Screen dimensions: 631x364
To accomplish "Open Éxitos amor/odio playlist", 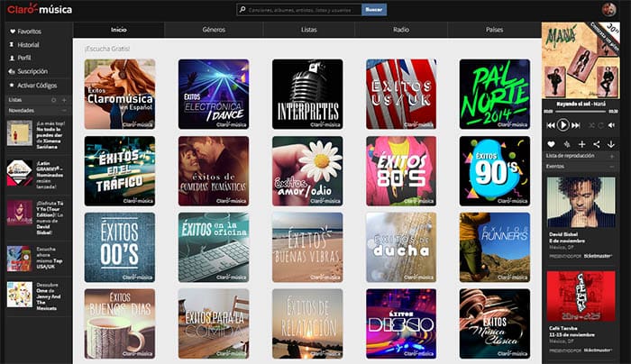I will (307, 171).
